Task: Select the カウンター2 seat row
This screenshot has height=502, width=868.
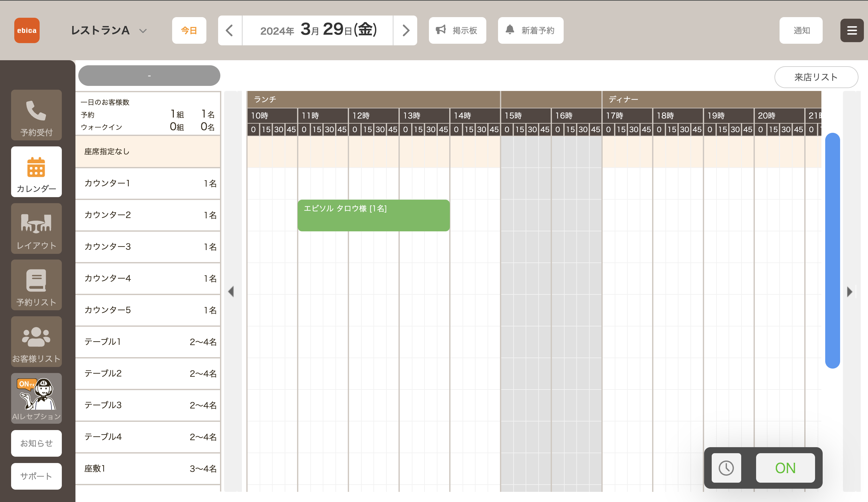Action: 148,215
